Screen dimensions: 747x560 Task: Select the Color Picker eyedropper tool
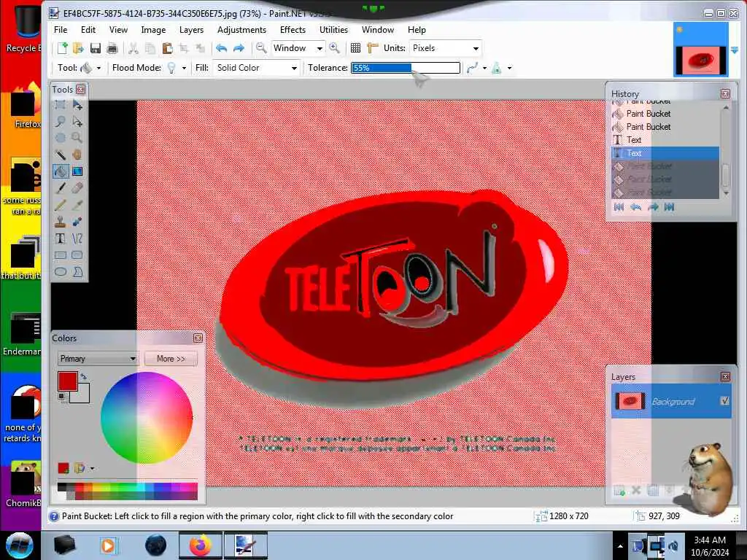click(77, 205)
